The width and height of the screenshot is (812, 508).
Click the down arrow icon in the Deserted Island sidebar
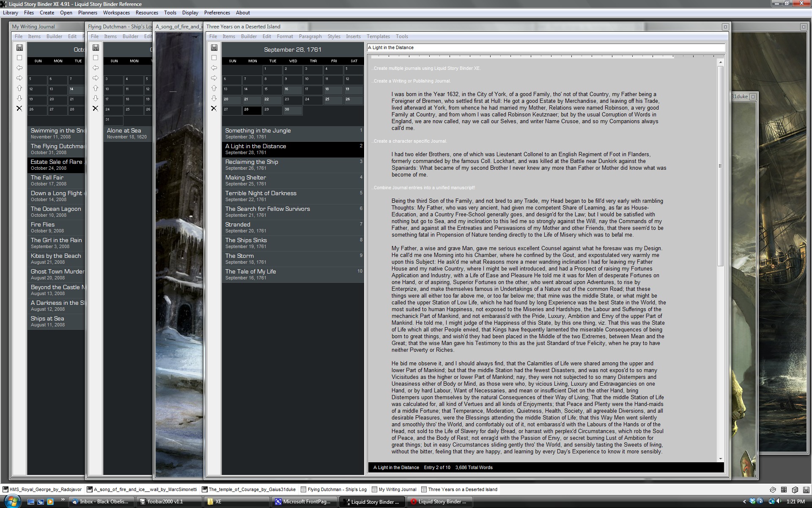214,98
